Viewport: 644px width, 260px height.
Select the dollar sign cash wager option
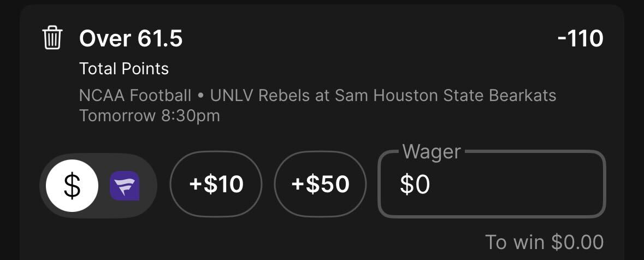[x=72, y=186]
